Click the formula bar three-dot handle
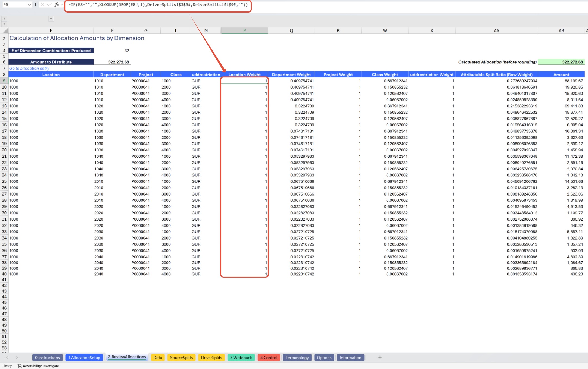588x369 pixels. pyautogui.click(x=36, y=4)
